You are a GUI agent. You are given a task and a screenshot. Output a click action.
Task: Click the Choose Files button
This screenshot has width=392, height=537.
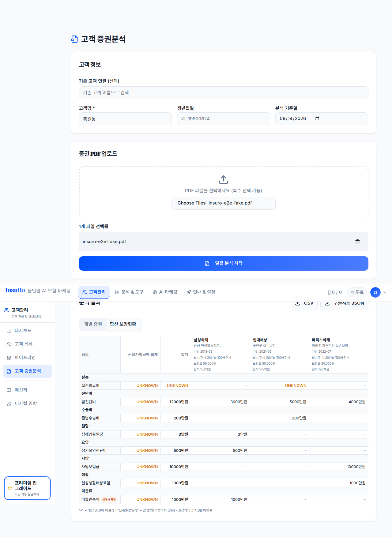[191, 203]
